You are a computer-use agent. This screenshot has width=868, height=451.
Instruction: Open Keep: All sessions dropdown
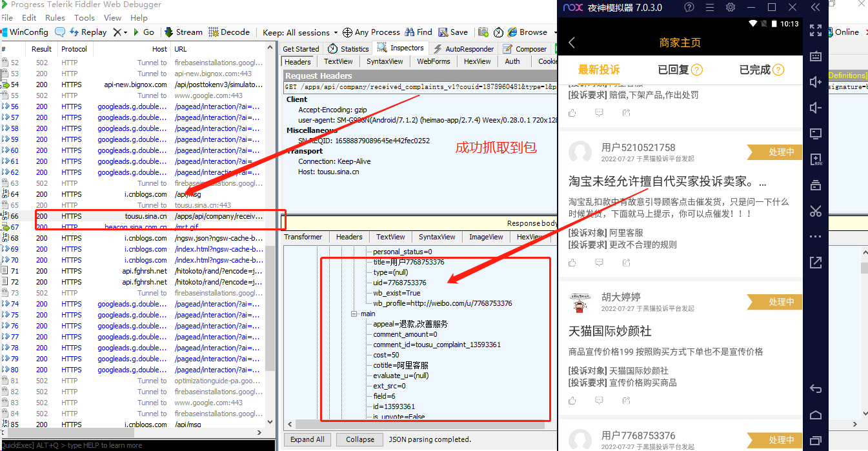coord(300,32)
